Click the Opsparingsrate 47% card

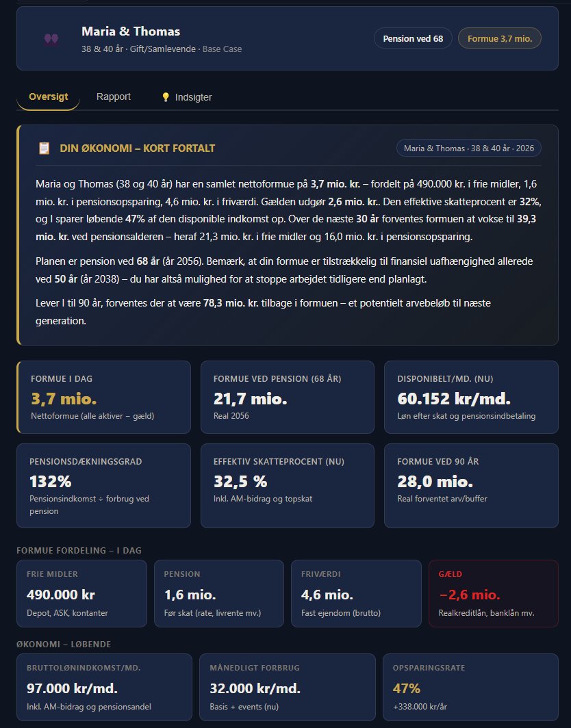471,687
